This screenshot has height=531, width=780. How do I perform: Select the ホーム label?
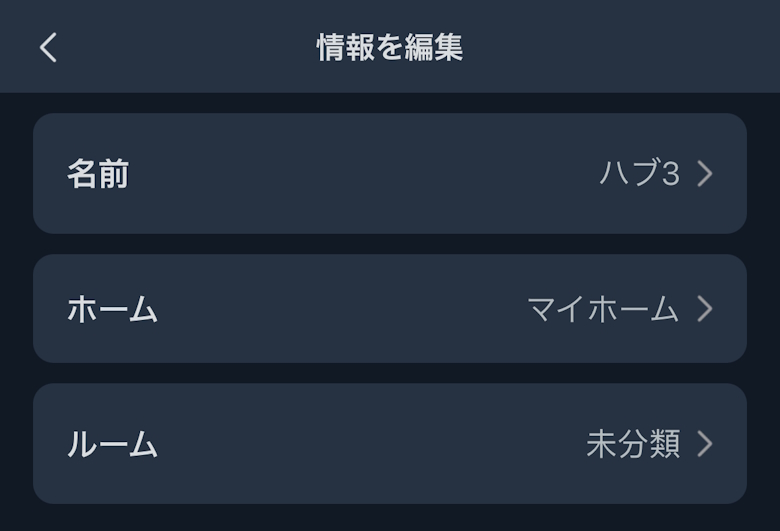coord(112,309)
